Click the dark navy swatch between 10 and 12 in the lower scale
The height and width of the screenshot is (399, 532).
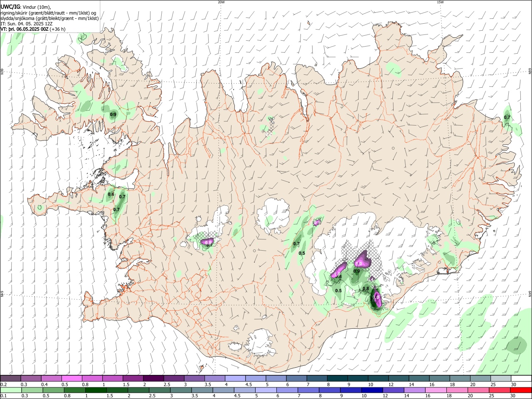point(372,390)
